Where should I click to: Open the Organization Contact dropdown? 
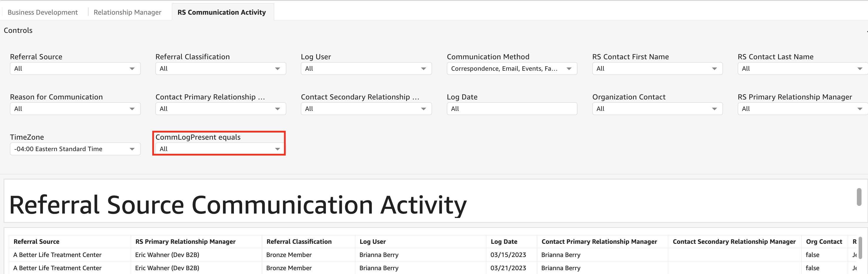coord(657,109)
